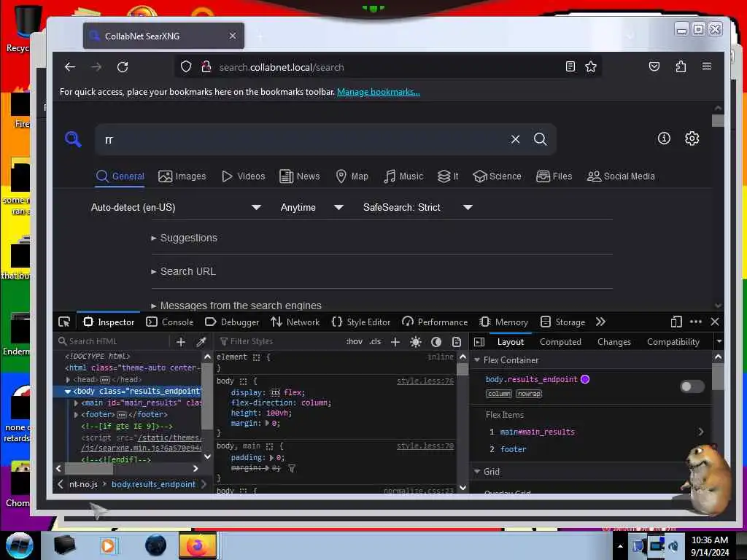
Task: Bookmark this page with star icon
Action: click(591, 66)
